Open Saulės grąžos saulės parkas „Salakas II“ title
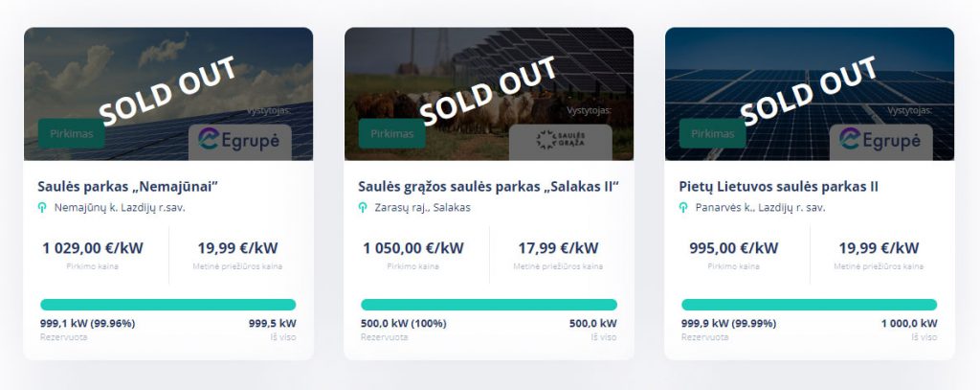980x390 pixels. (x=488, y=186)
